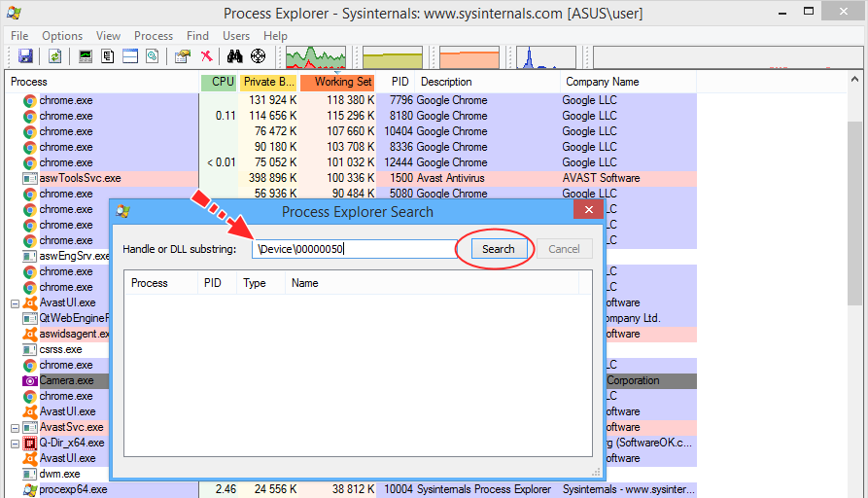Click Name column in search results
This screenshot has height=498, width=868.
pos(432,283)
